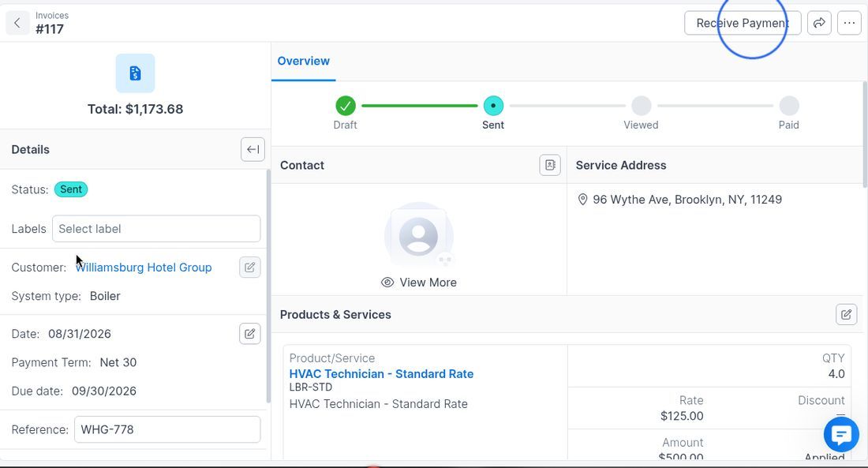868x468 pixels.
Task: Click the contact avatar placeholder
Action: [418, 237]
